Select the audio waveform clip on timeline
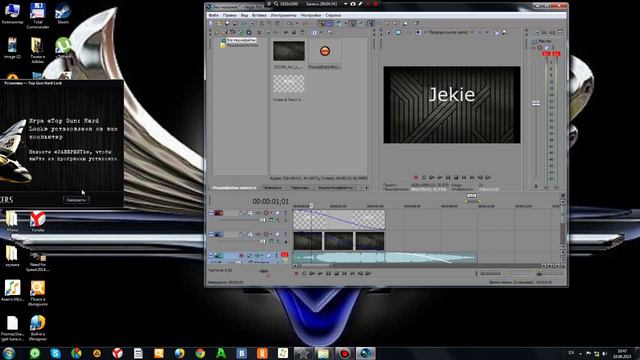640x360 pixels. 385,258
